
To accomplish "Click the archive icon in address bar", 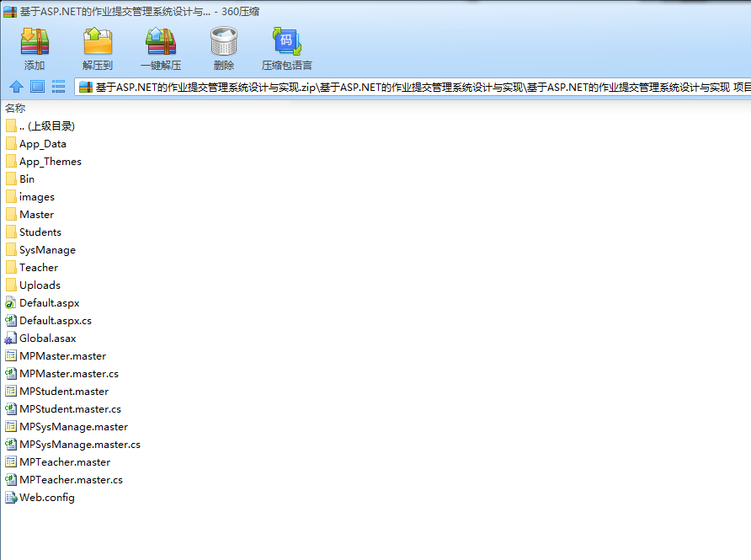I will tap(86, 88).
